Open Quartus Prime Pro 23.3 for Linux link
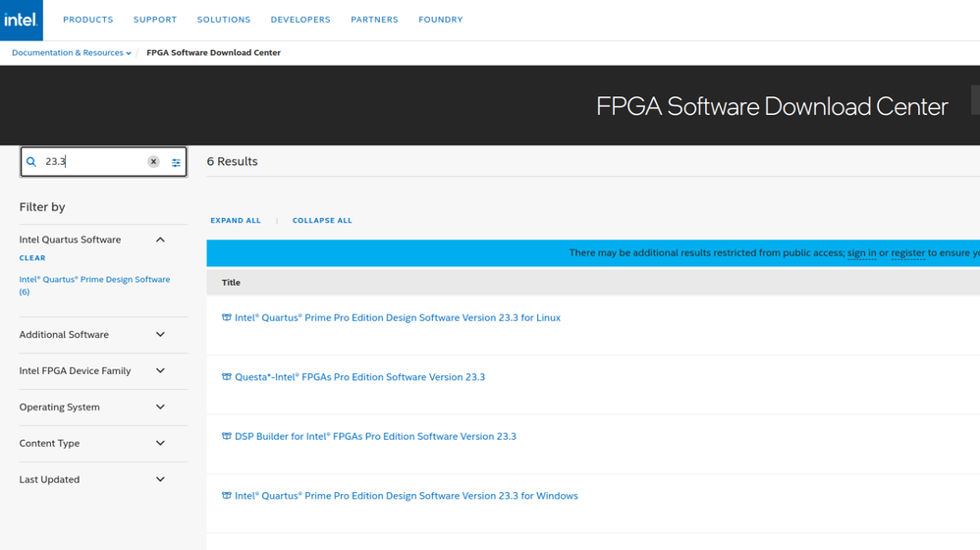 (x=398, y=318)
